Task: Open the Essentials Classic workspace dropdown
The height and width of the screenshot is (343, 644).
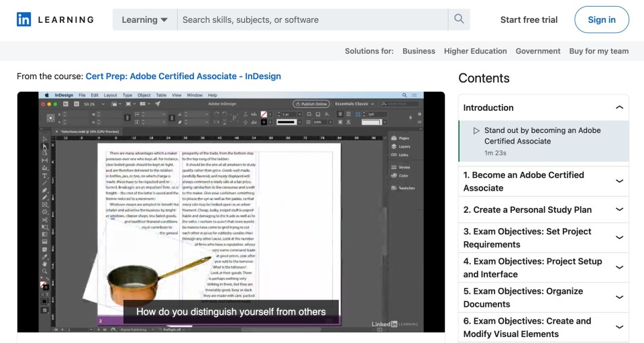Action: 354,104
